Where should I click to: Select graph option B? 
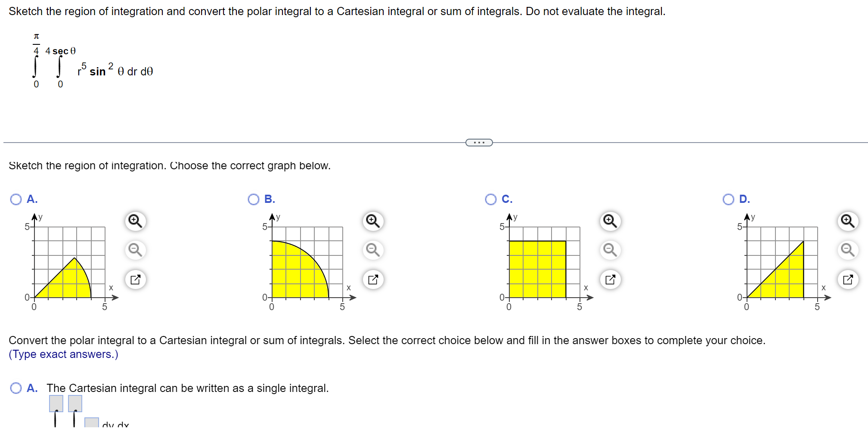click(x=254, y=199)
